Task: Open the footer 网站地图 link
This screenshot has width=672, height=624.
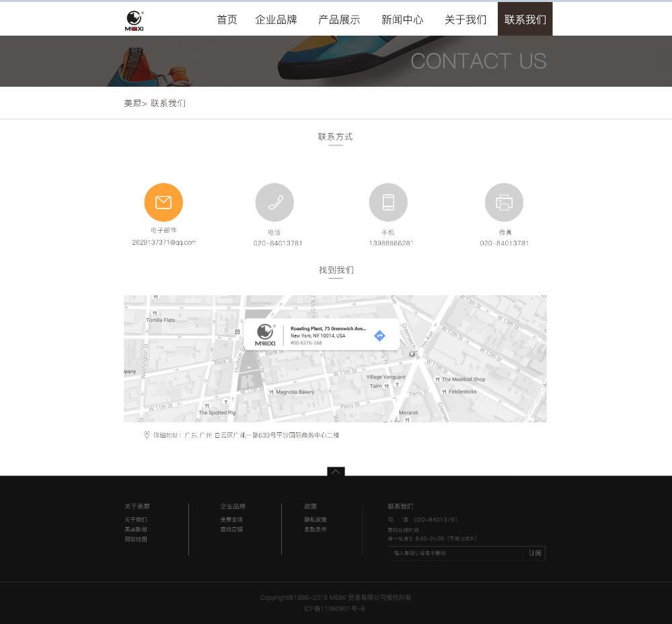Action: (x=136, y=539)
